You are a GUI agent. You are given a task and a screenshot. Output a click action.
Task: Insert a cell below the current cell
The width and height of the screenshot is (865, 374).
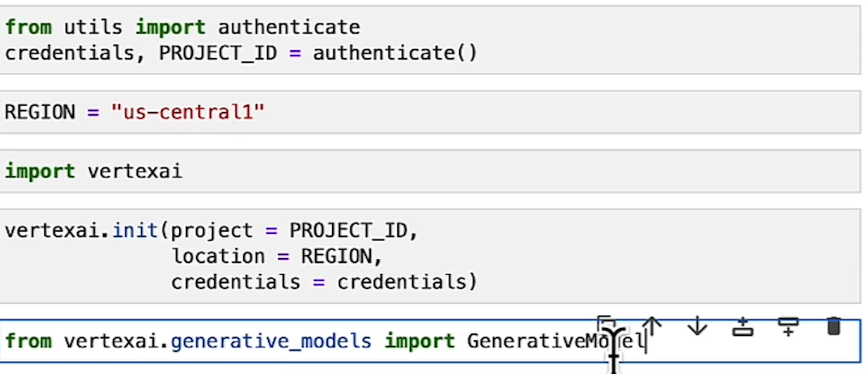point(788,326)
